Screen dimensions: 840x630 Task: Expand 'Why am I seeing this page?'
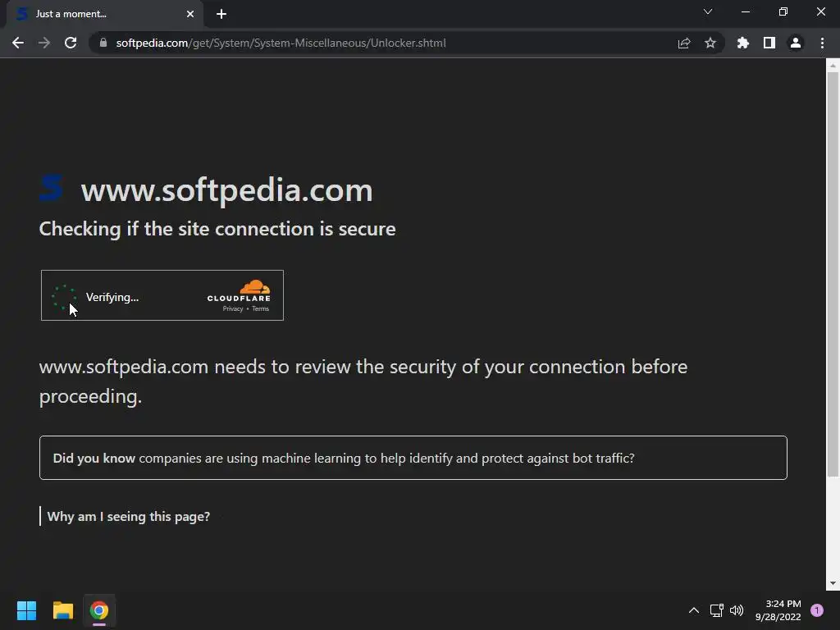click(x=129, y=516)
